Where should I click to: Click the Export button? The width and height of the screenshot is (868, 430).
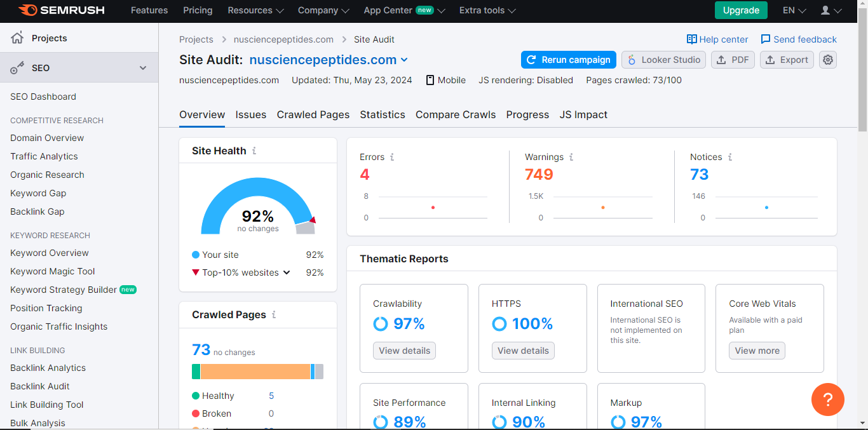click(x=787, y=60)
